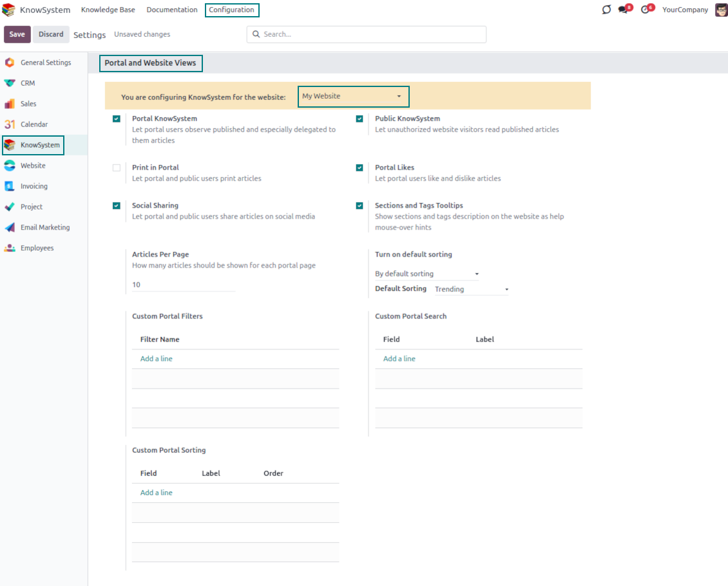
Task: Uncheck the Social Sharing checkbox
Action: click(x=117, y=206)
